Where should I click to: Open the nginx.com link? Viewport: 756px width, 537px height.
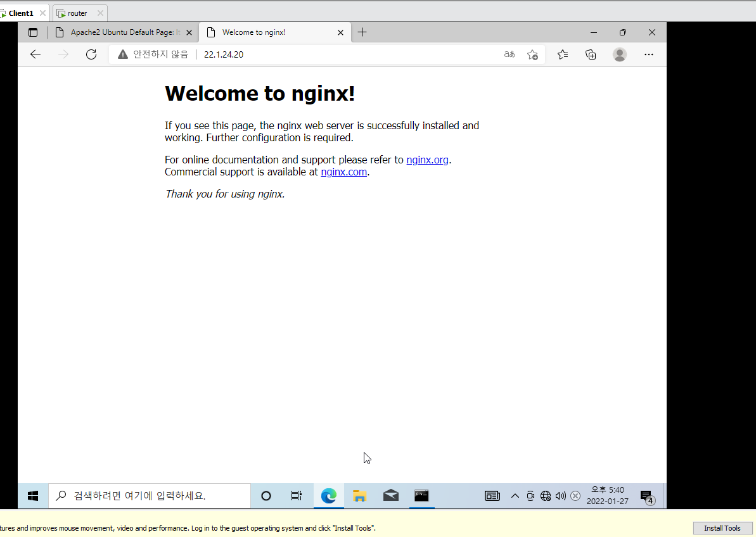point(343,172)
